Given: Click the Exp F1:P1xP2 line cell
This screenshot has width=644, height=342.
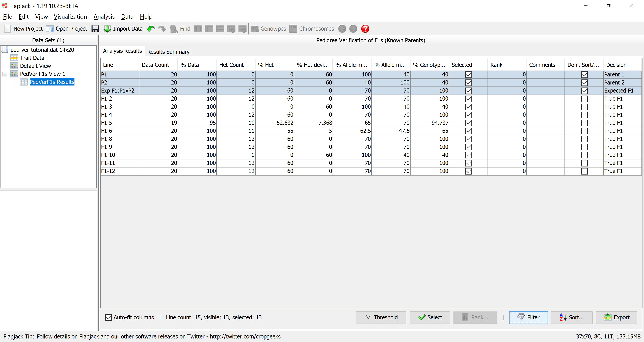Looking at the screenshot, I should [x=120, y=91].
